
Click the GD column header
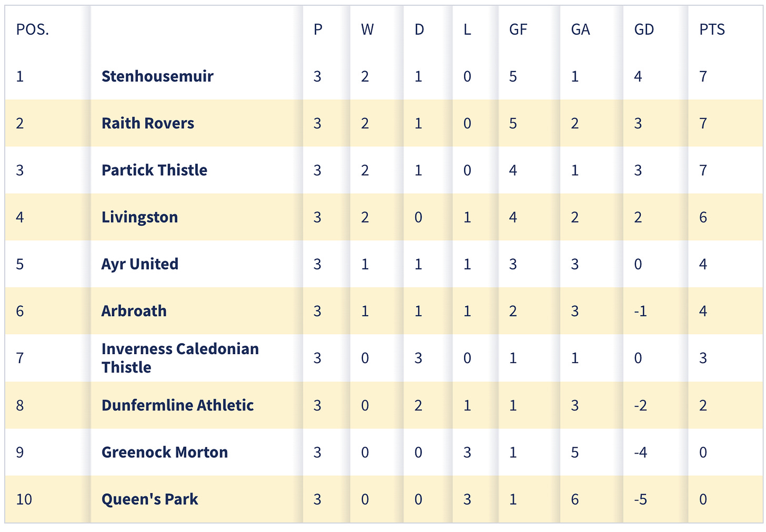[644, 29]
